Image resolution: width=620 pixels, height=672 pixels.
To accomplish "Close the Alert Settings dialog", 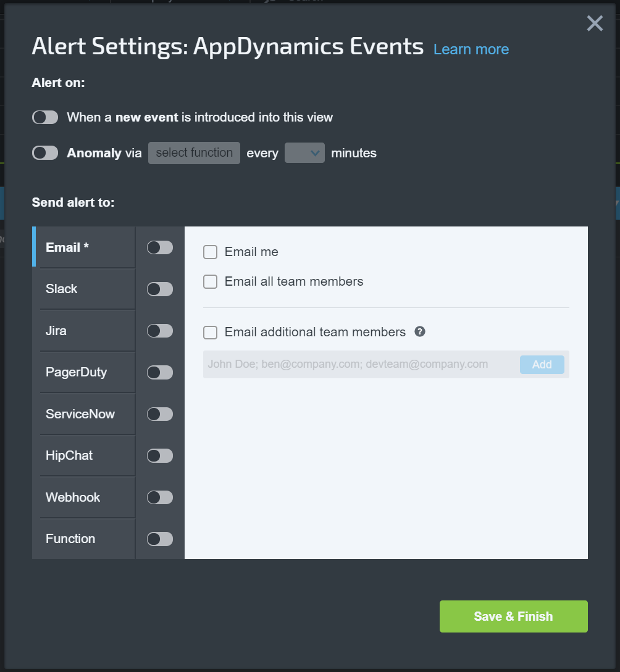I will pyautogui.click(x=595, y=23).
